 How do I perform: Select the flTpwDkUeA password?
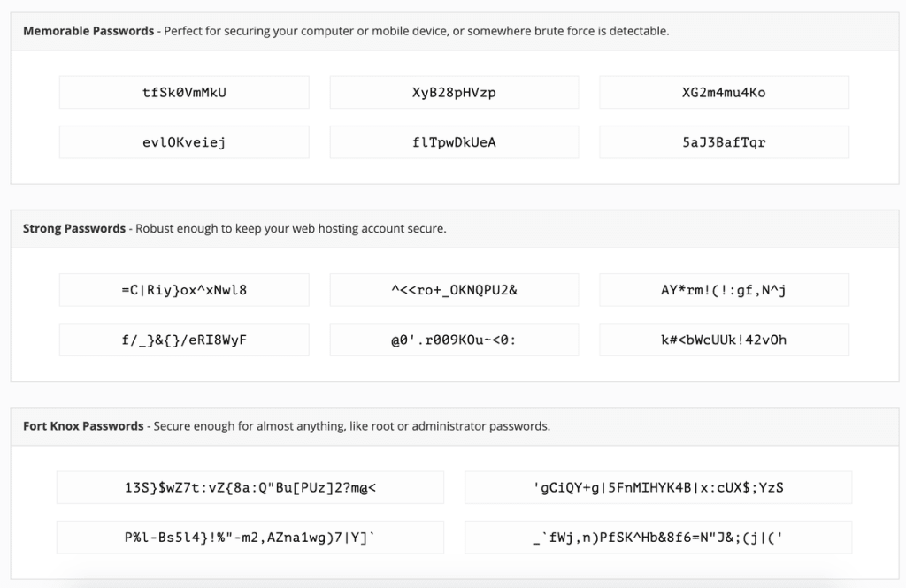453,141
